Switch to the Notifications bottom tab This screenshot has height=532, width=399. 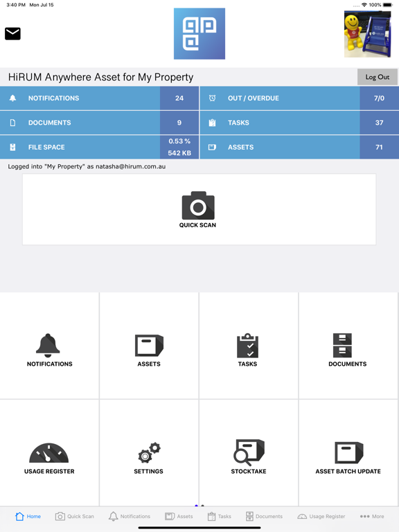click(x=130, y=516)
